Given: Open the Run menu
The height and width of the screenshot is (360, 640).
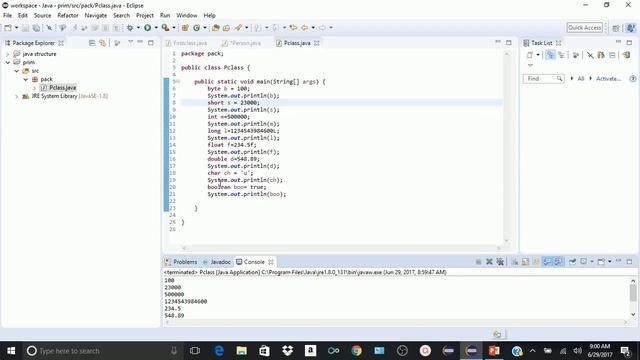Looking at the screenshot, I should [x=165, y=16].
